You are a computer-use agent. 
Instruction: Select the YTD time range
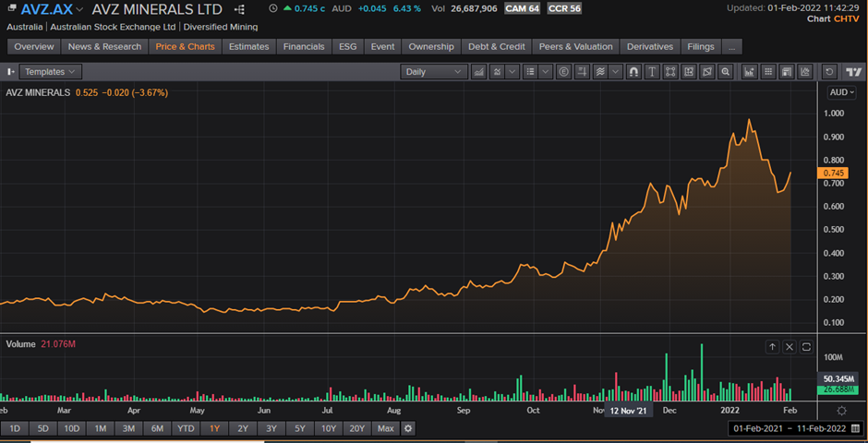pos(186,428)
